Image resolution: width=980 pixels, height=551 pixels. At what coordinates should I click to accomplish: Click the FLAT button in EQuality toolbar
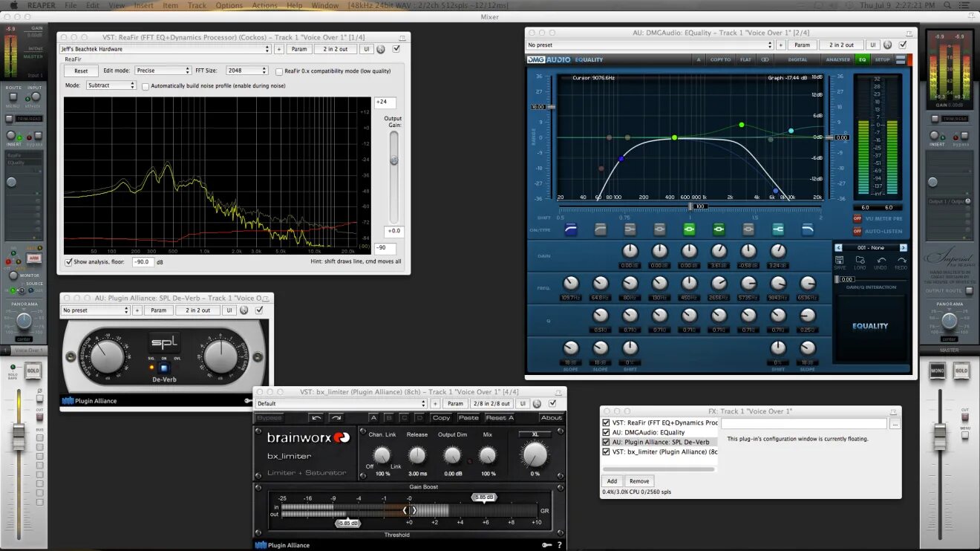[x=745, y=59]
